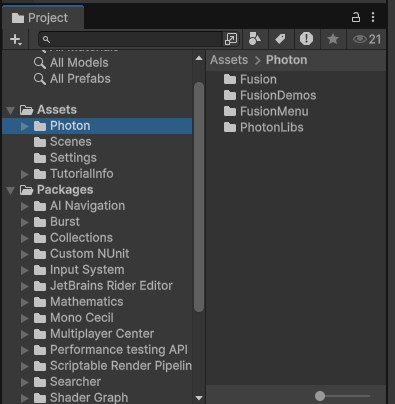Click the icon size slider handle
Viewport: 395px width, 404px height.
(x=320, y=396)
